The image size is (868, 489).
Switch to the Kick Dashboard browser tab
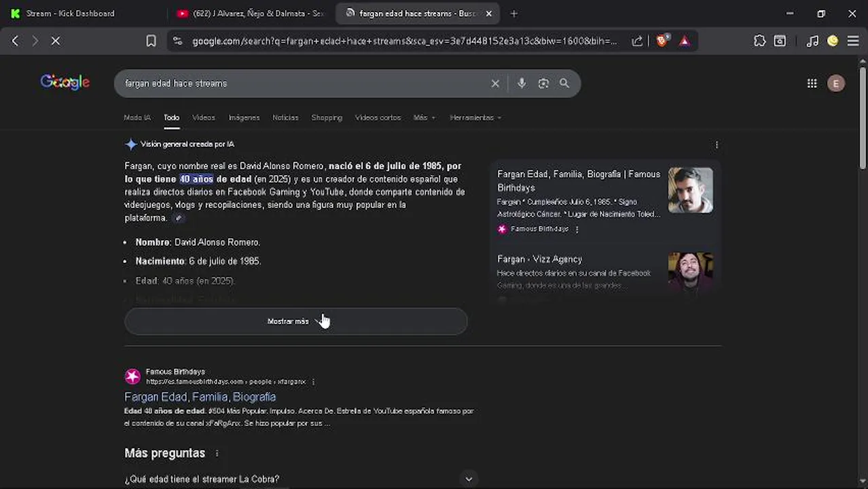tap(71, 14)
